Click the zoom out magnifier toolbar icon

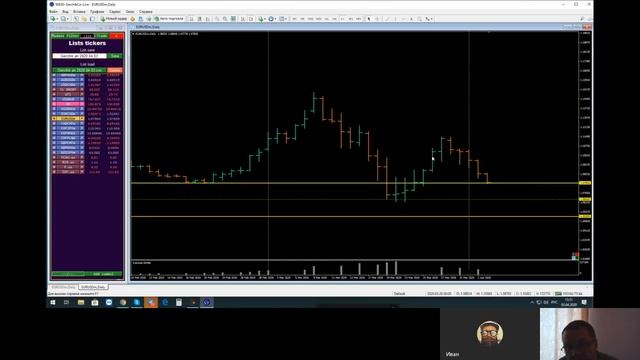225,19
